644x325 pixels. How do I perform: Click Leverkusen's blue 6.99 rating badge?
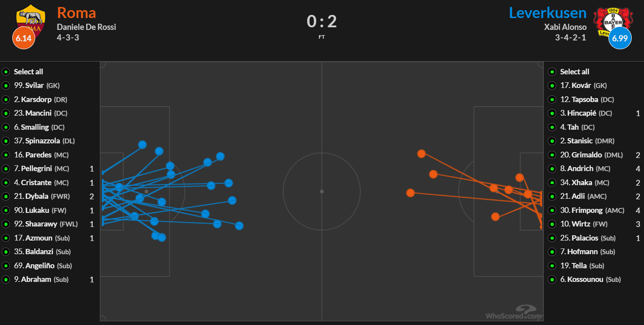[x=620, y=38]
